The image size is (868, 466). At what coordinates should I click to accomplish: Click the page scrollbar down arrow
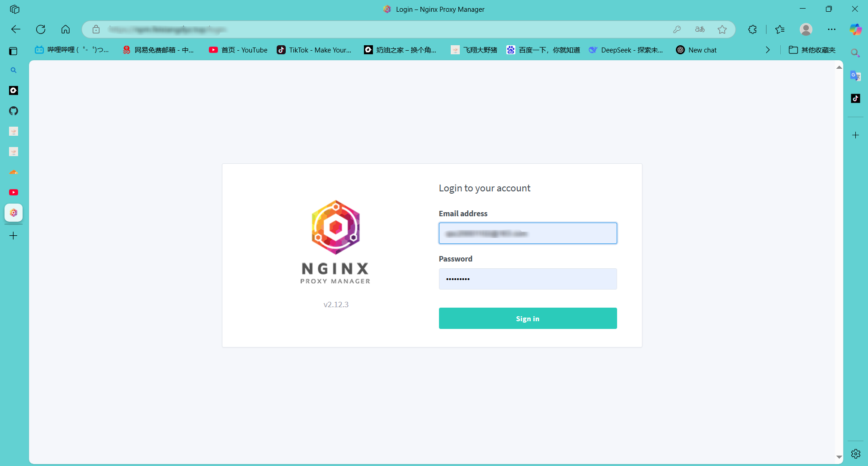click(839, 457)
